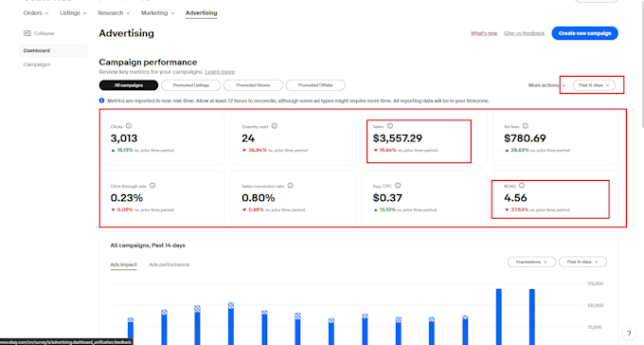Select the Promoted Listings filter
This screenshot has width=644, height=345.
click(x=191, y=85)
